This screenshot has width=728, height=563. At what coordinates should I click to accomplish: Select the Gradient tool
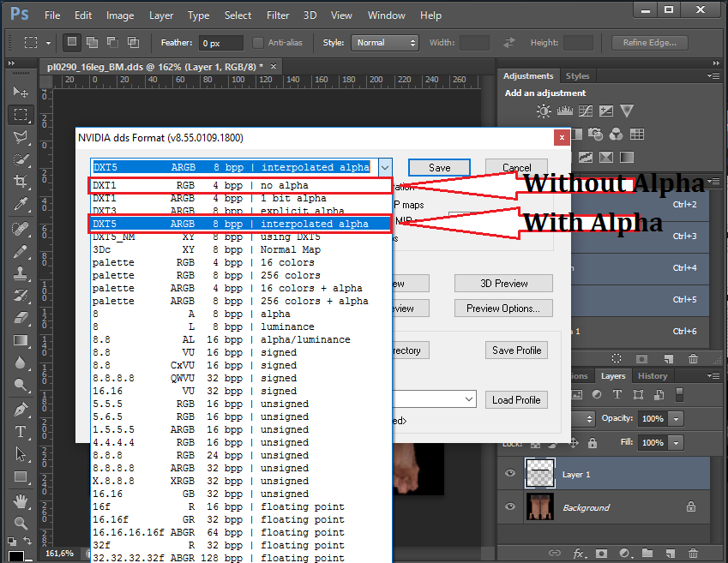(21, 340)
